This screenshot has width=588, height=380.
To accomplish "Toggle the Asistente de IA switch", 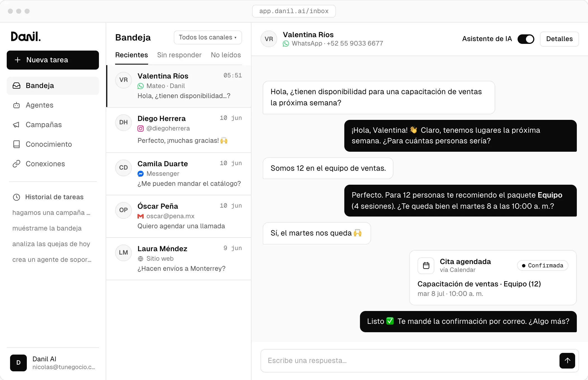I will (x=526, y=39).
